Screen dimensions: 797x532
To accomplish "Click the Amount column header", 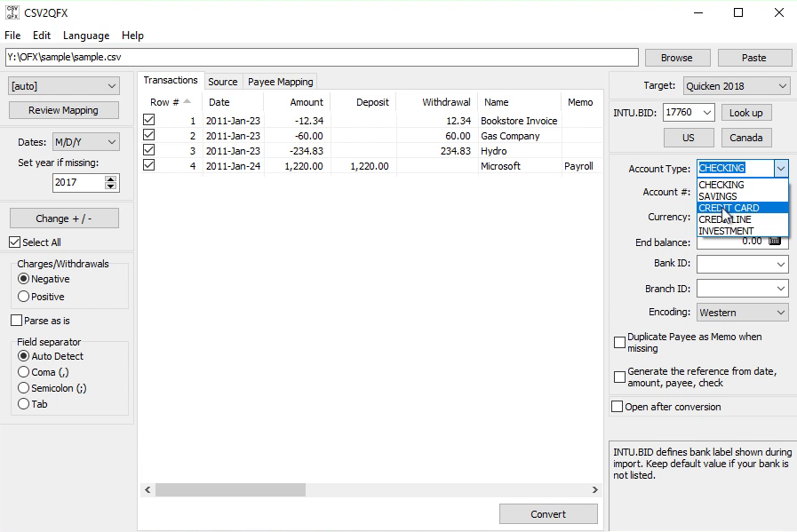I will pyautogui.click(x=297, y=102).
